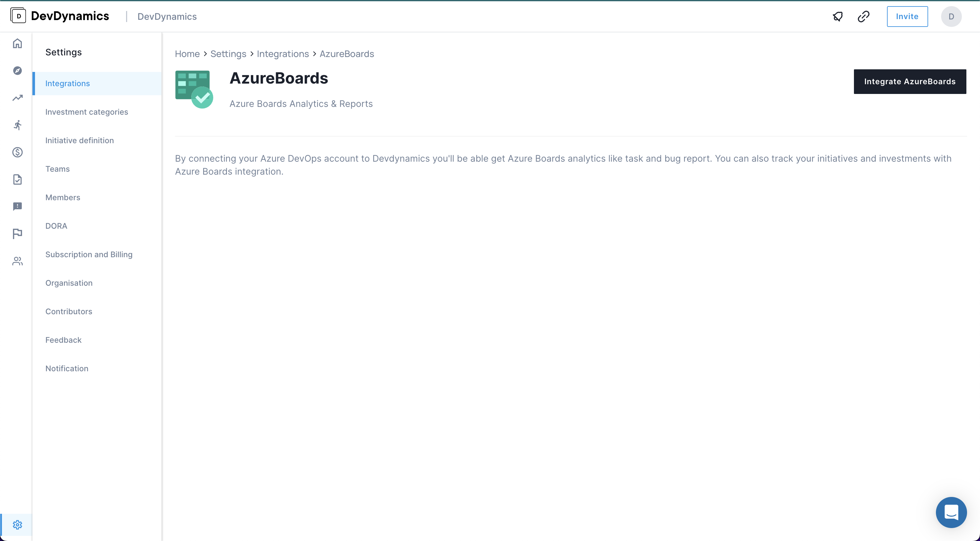Viewport: 980px width, 541px height.
Task: Open the feedback message alert icon
Action: (17, 206)
